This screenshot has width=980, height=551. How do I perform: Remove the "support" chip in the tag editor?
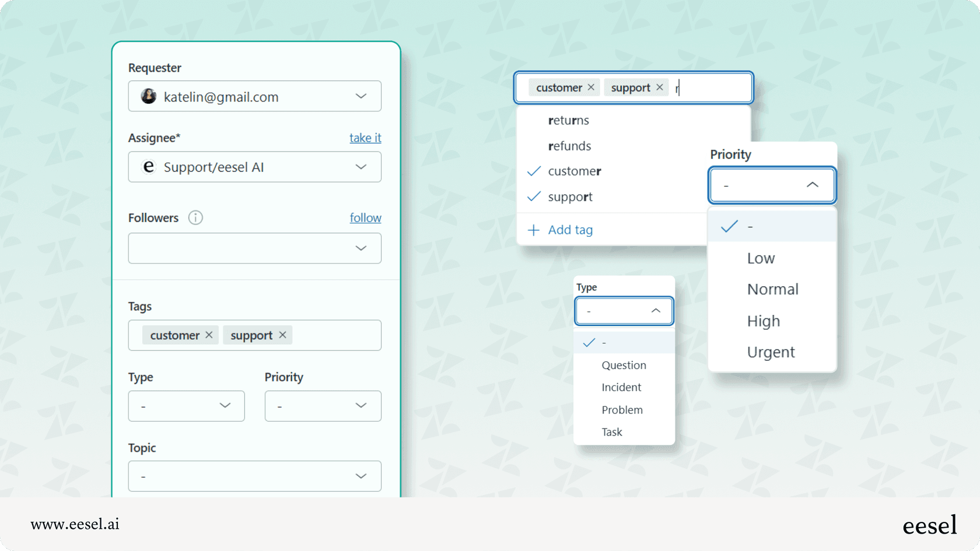pyautogui.click(x=660, y=87)
